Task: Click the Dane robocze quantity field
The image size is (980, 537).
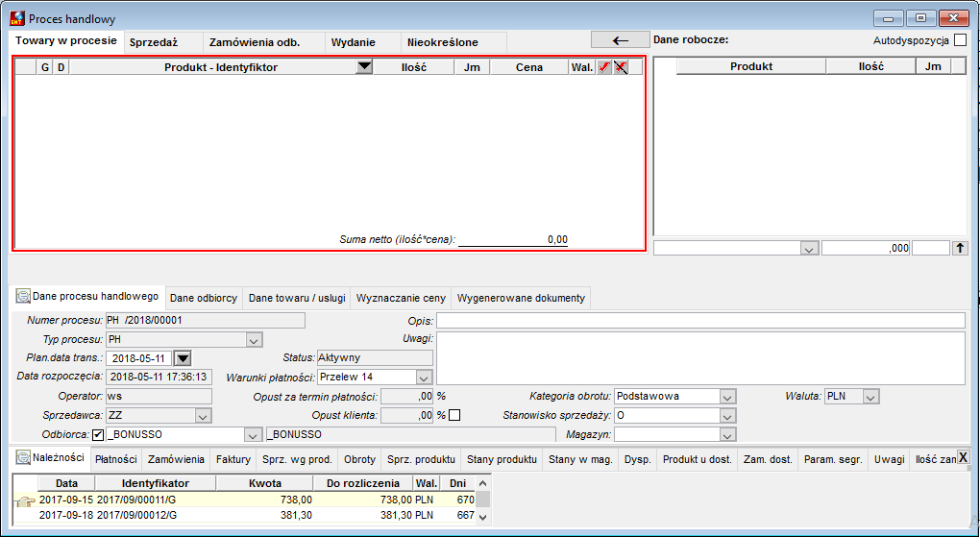Action: (x=866, y=248)
